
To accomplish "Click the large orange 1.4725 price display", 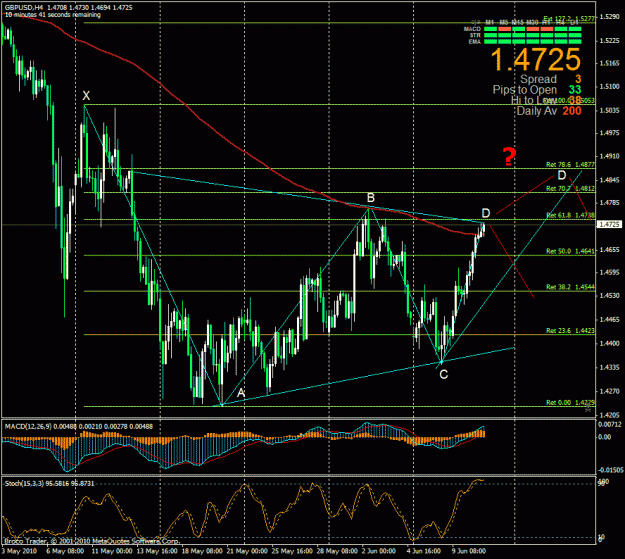I will pos(535,60).
